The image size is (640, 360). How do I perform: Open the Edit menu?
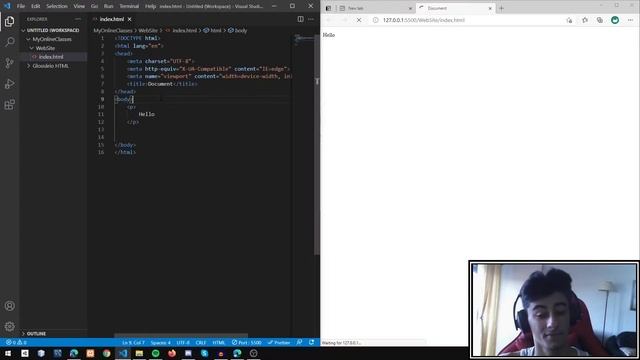tap(36, 6)
